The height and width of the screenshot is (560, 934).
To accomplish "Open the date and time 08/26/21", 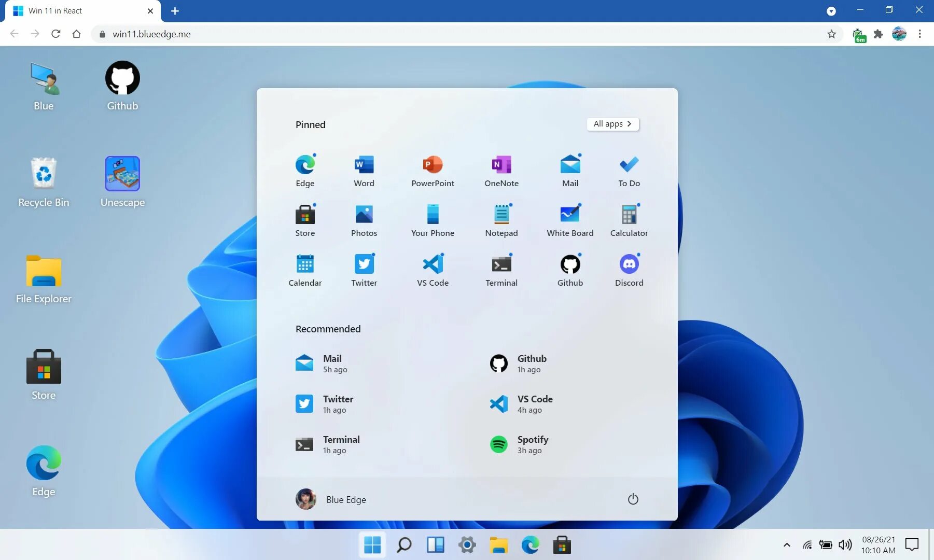I will [878, 545].
